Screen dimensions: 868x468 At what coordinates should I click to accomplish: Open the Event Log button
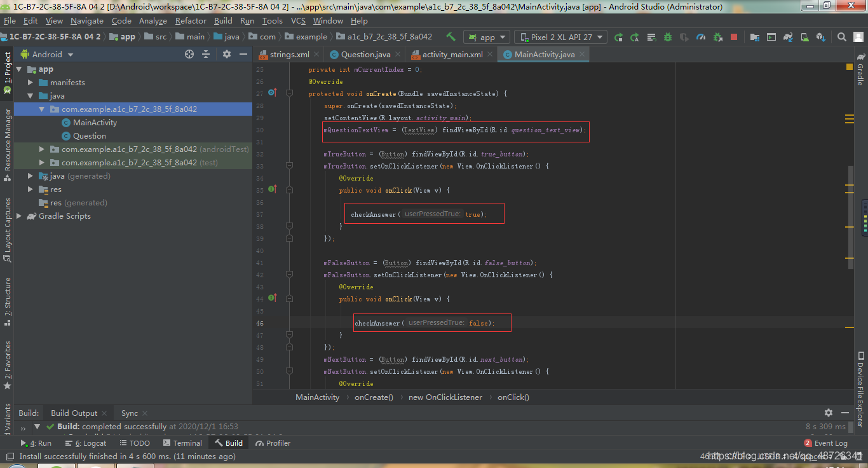pyautogui.click(x=825, y=443)
